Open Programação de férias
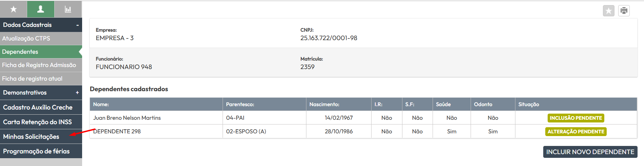Viewport: 644px width, 166px height. [41, 151]
